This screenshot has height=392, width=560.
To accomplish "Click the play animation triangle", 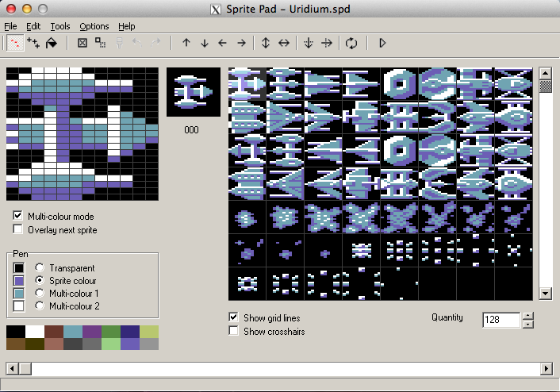I will point(382,43).
